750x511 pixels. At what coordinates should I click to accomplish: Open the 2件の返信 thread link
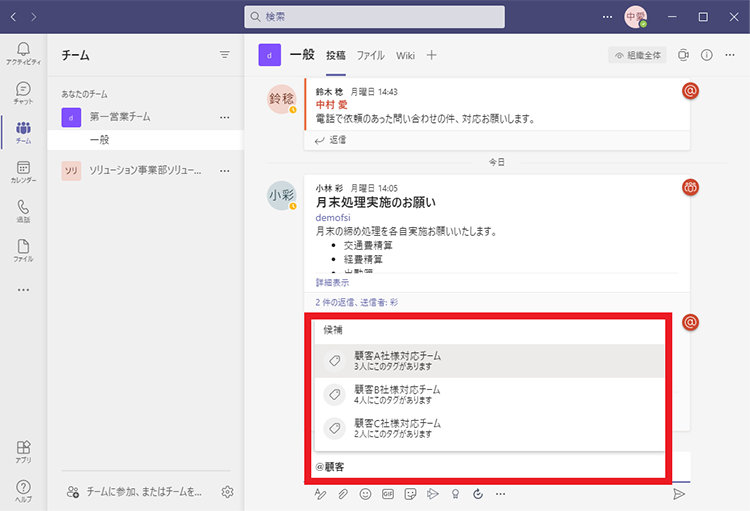(356, 302)
